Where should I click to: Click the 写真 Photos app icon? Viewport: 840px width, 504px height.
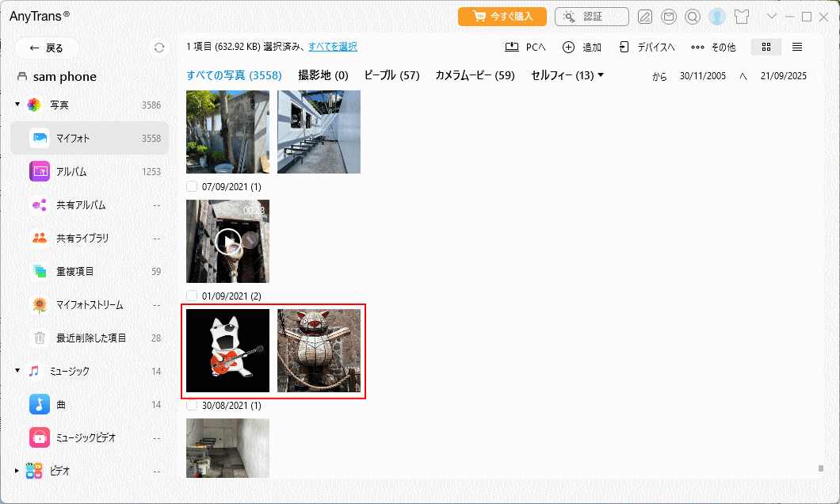click(x=34, y=105)
